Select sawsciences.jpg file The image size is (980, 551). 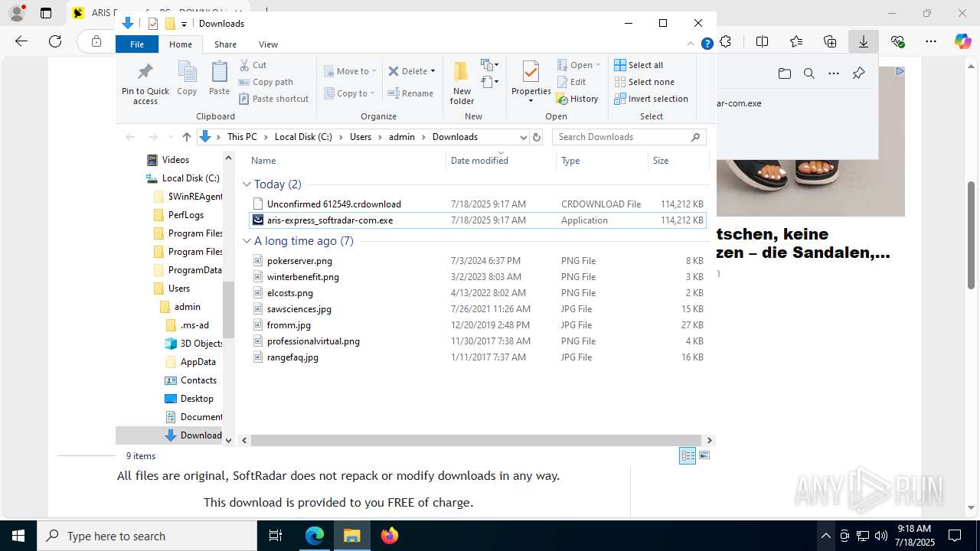[x=478, y=309]
